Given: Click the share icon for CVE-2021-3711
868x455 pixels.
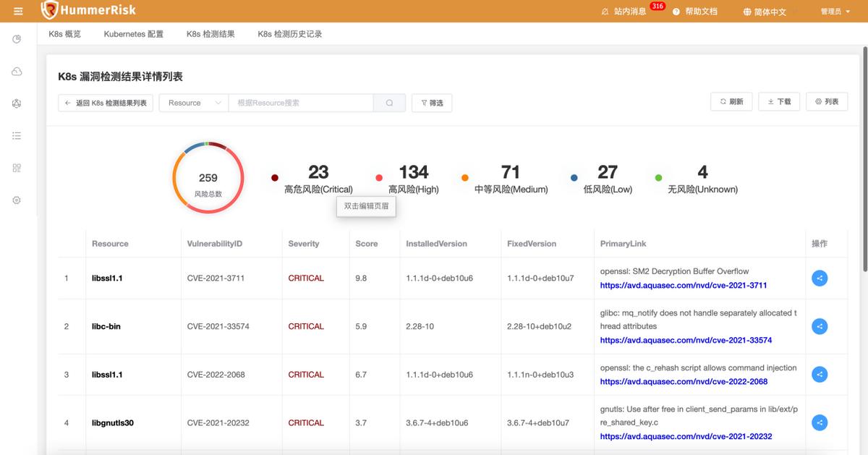Looking at the screenshot, I should 819,278.
